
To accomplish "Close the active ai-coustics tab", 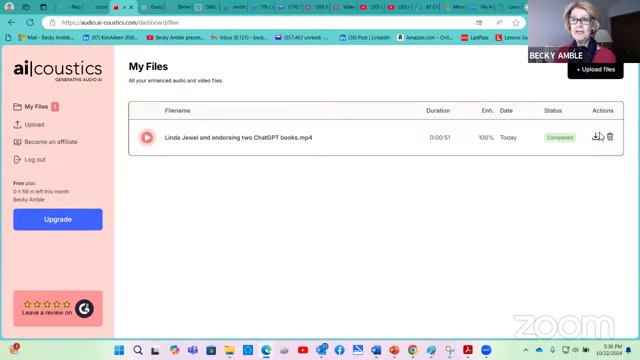I will (131, 7).
